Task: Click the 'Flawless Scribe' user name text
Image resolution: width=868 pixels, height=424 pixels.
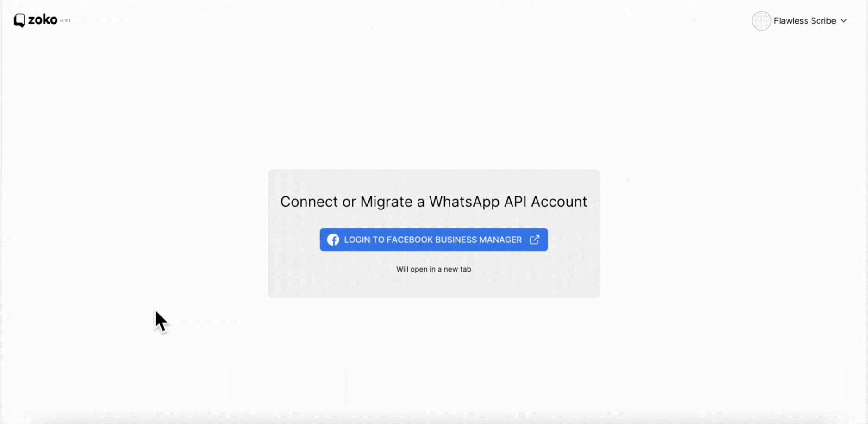Action: click(x=805, y=21)
